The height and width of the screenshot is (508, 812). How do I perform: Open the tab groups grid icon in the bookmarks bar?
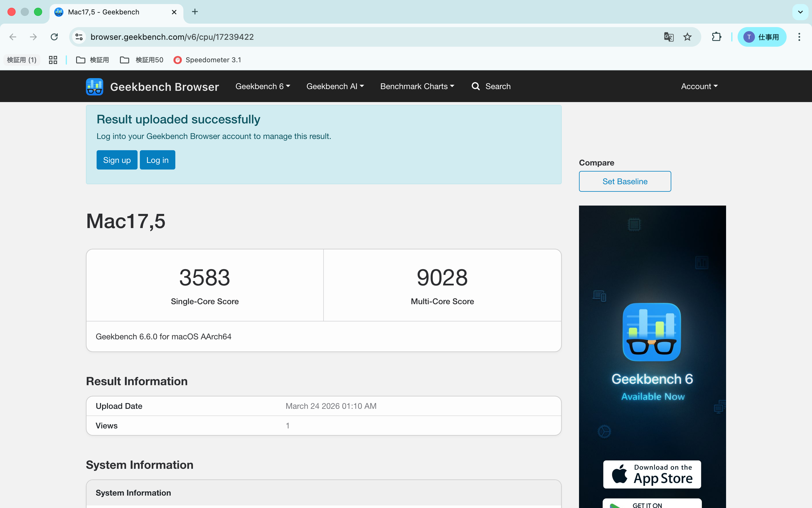[53, 60]
